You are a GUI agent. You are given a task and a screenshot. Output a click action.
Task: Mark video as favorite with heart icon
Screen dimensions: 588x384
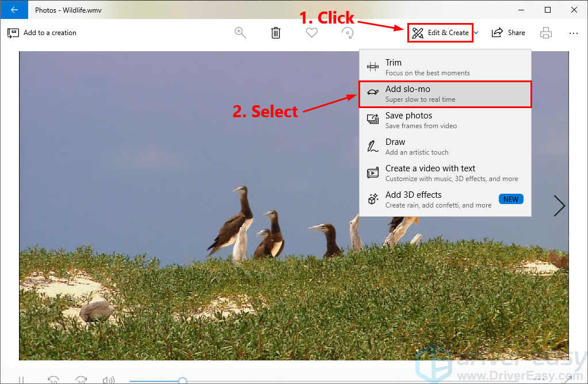pyautogui.click(x=311, y=33)
